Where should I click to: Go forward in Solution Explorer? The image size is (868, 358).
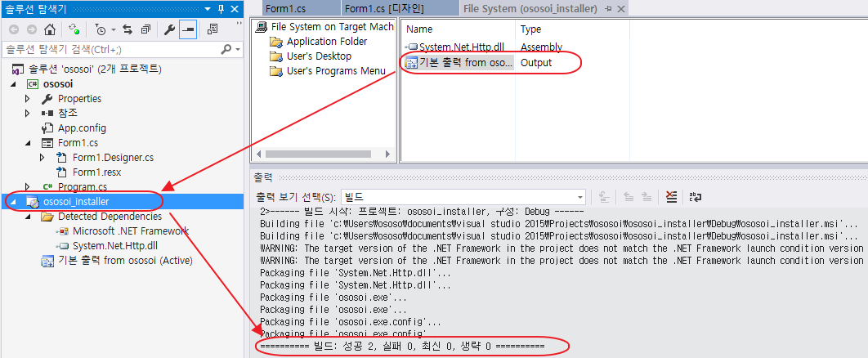tap(32, 29)
